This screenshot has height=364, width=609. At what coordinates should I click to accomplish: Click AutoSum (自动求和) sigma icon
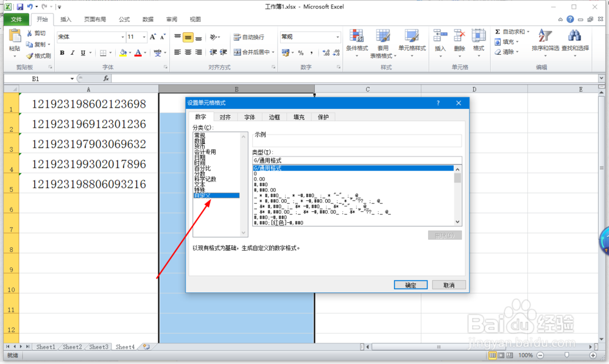point(498,32)
